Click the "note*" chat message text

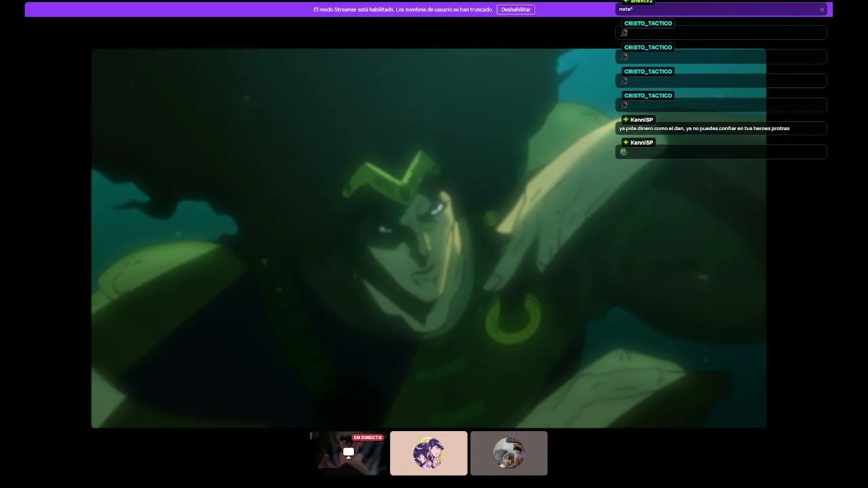click(x=626, y=9)
